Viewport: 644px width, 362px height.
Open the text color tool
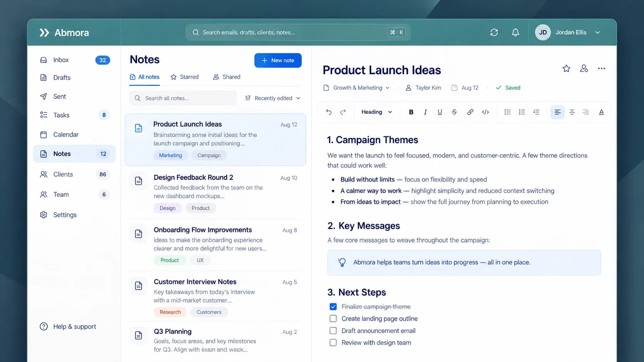[601, 112]
